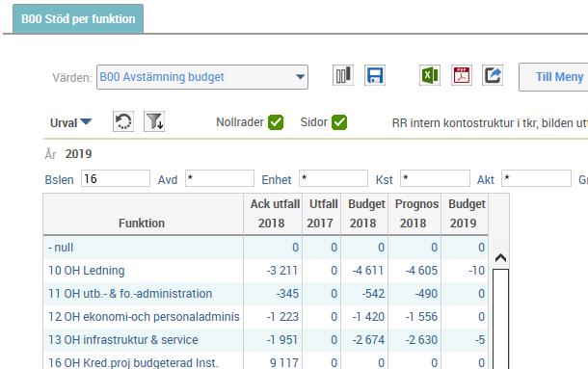The height and width of the screenshot is (369, 588).
Task: Export report as PDF
Action: (x=462, y=75)
